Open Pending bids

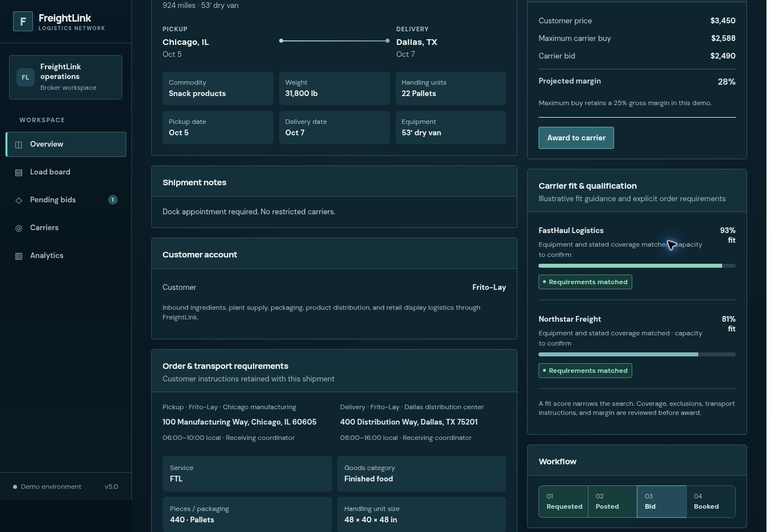tap(66, 200)
